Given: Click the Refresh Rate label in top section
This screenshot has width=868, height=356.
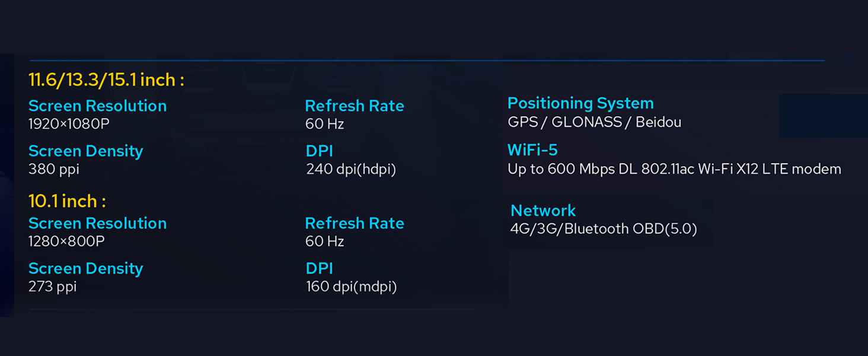Looking at the screenshot, I should click(x=355, y=106).
